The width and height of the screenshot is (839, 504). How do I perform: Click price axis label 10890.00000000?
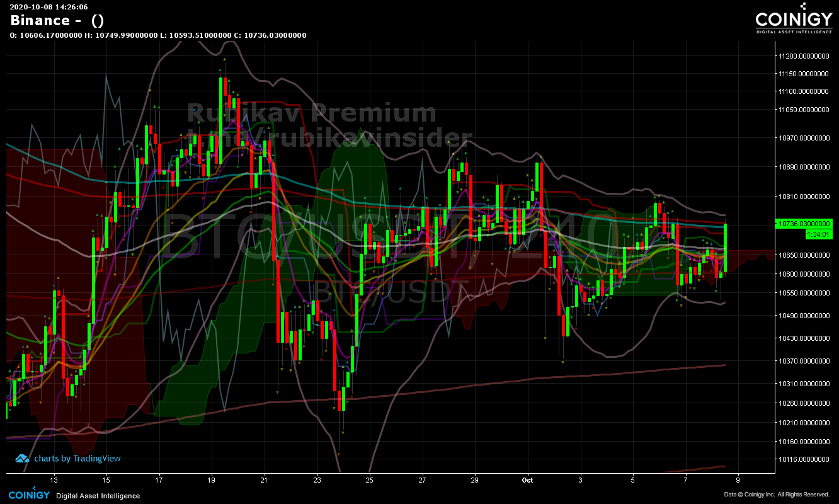coord(804,167)
